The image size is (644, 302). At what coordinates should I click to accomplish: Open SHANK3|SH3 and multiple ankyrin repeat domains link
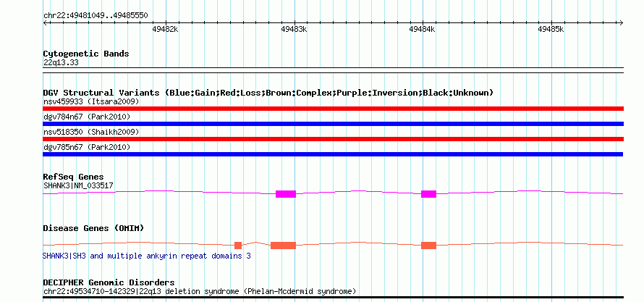(x=147, y=256)
